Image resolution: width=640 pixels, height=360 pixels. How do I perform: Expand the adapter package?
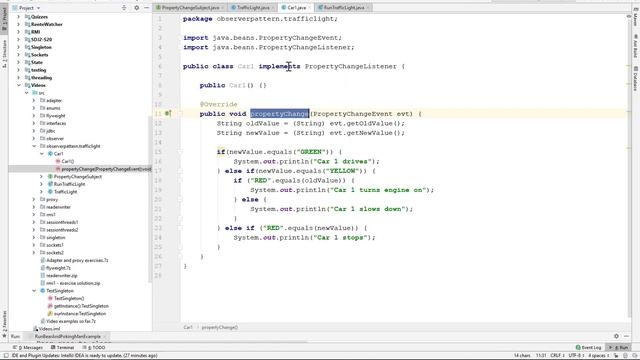34,100
